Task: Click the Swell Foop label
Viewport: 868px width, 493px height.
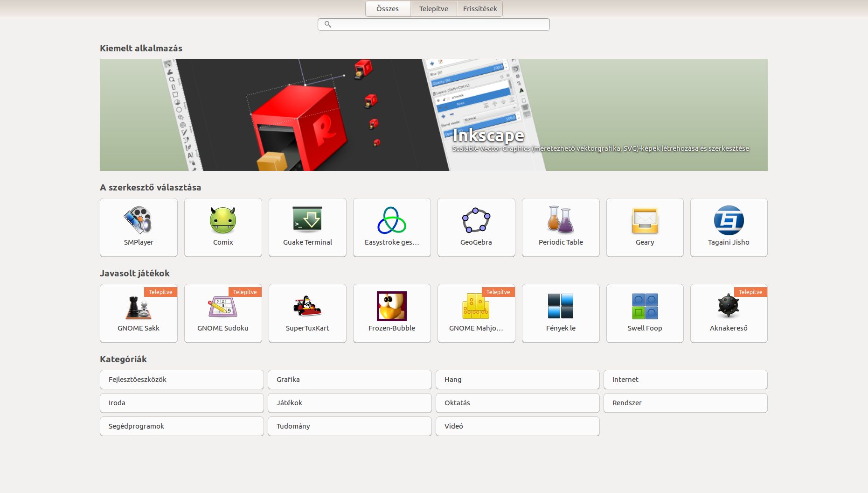Action: [x=645, y=328]
